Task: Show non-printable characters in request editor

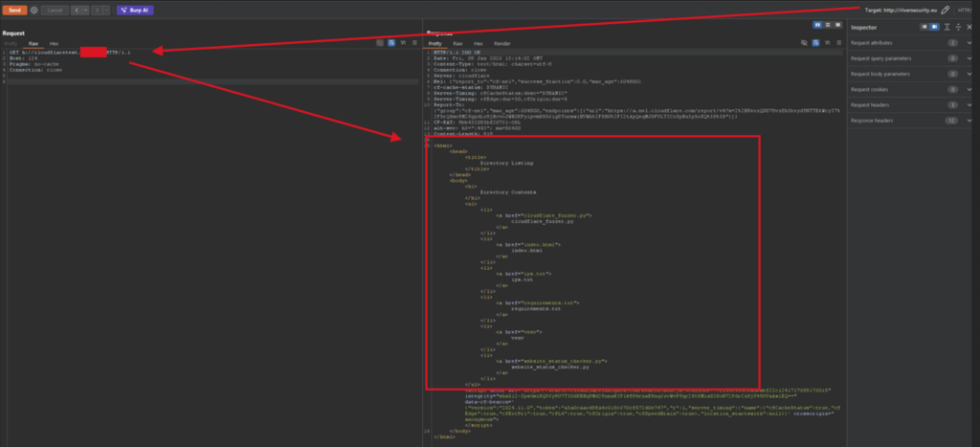Action: (x=403, y=43)
